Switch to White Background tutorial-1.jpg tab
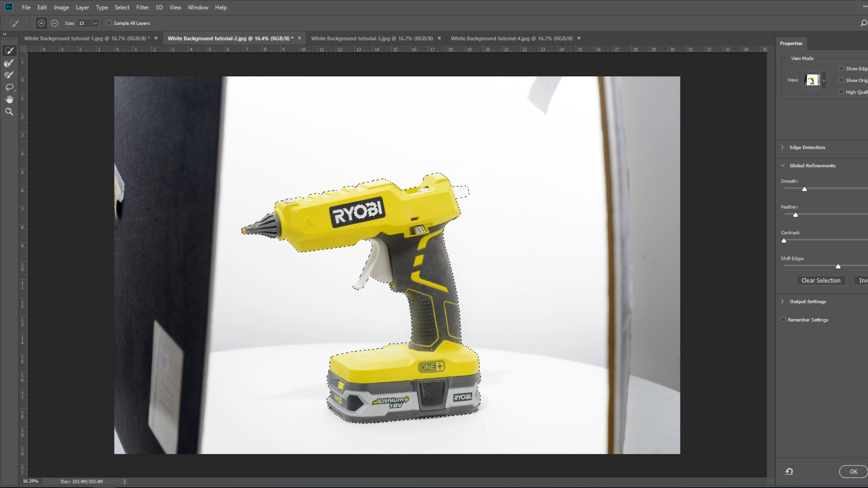 pyautogui.click(x=87, y=38)
